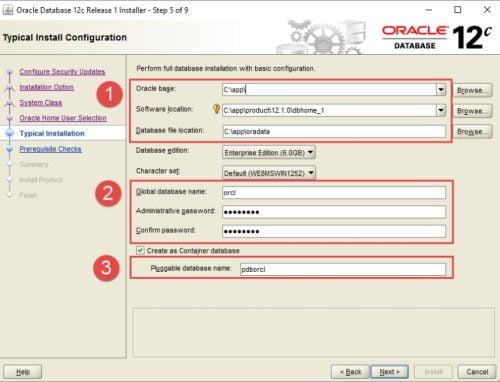Click the Next button
500x382 pixels.
tap(389, 372)
